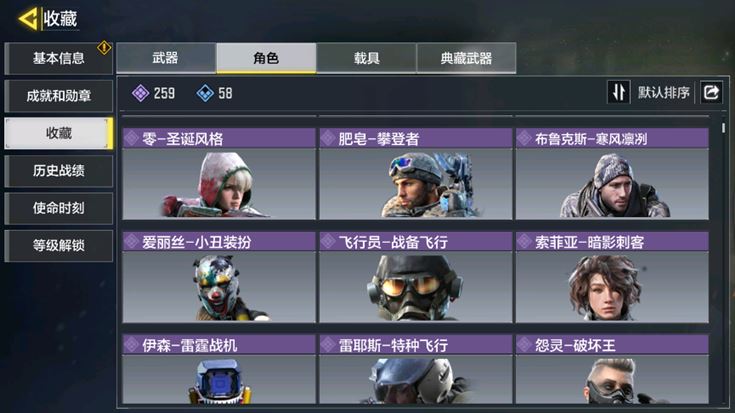Image resolution: width=735 pixels, height=413 pixels.
Task: Click the share export icon
Action: tap(711, 92)
